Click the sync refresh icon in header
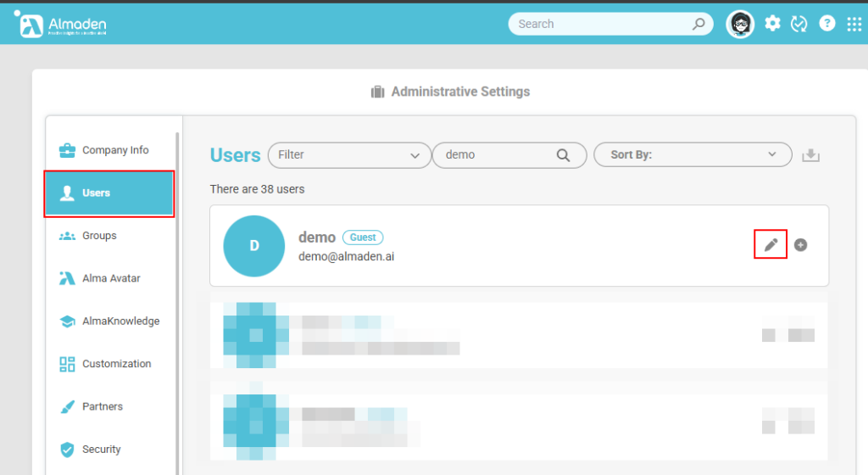Image resolution: width=868 pixels, height=475 pixels. click(x=798, y=24)
